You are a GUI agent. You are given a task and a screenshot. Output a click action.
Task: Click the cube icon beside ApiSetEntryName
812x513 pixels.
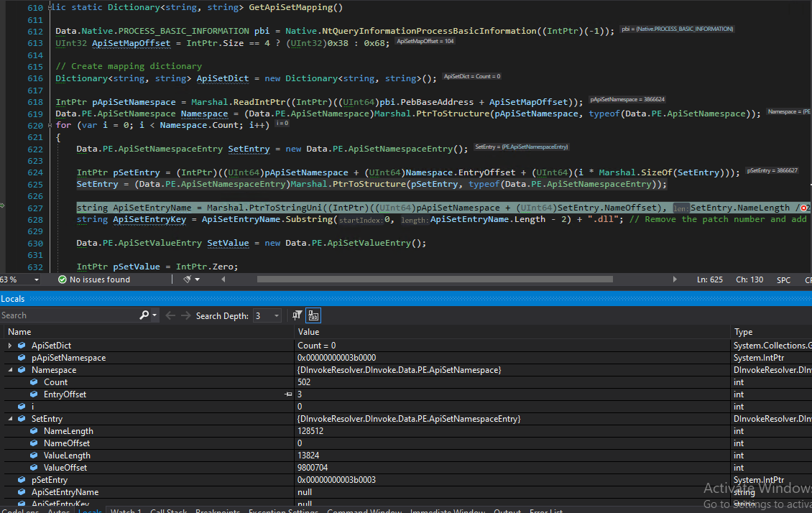coord(22,492)
